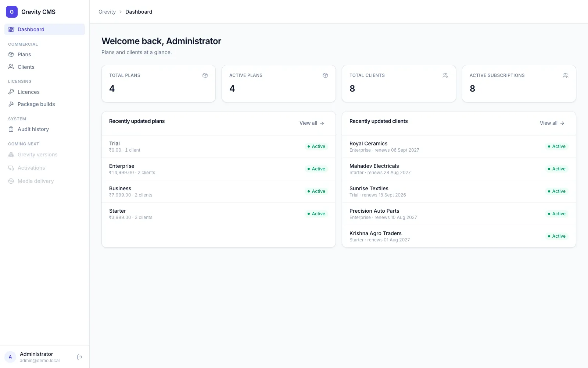Click users icon on Active Subscriptions card

point(566,75)
